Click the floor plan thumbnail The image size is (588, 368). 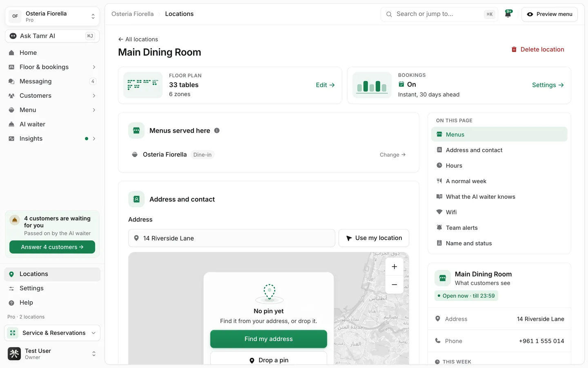pos(143,85)
